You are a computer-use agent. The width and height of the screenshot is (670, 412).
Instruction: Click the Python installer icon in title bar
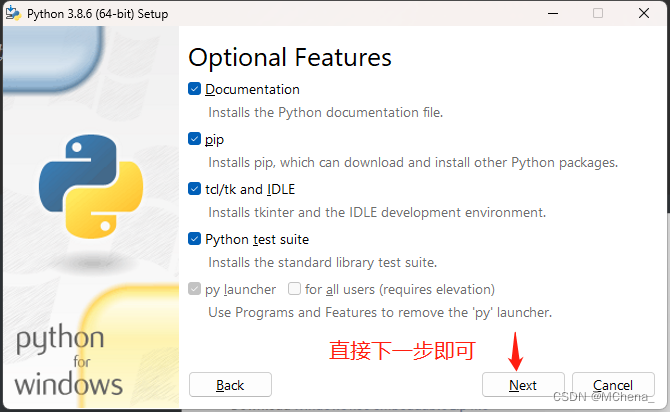(13, 13)
